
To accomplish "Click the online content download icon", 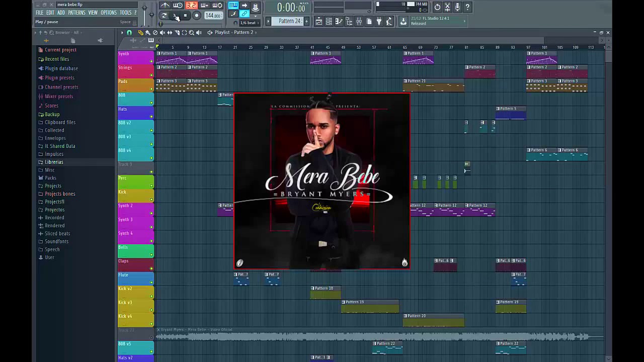I will (404, 21).
